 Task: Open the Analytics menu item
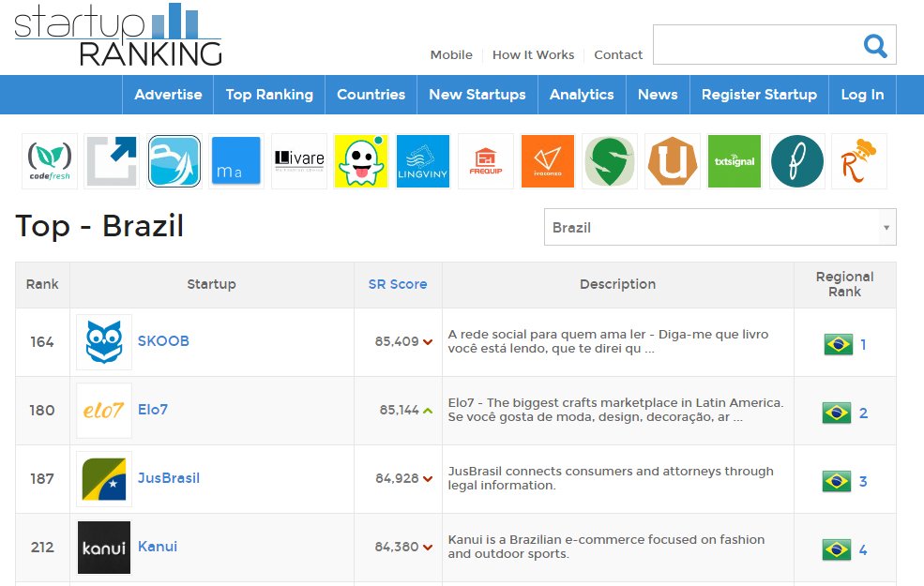[582, 95]
